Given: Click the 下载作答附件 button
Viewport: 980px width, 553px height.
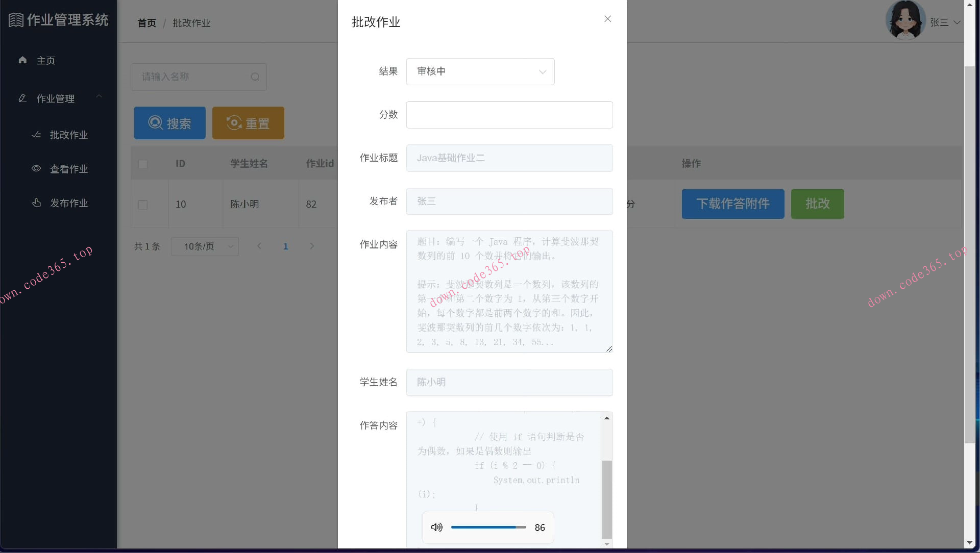Looking at the screenshot, I should (732, 204).
